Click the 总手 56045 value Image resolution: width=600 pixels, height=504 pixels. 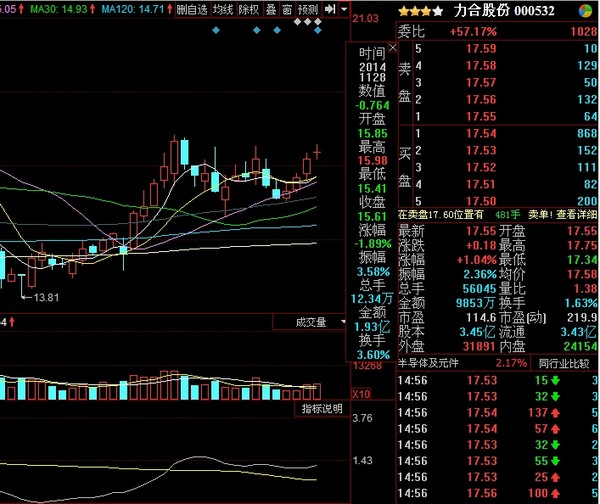479,288
